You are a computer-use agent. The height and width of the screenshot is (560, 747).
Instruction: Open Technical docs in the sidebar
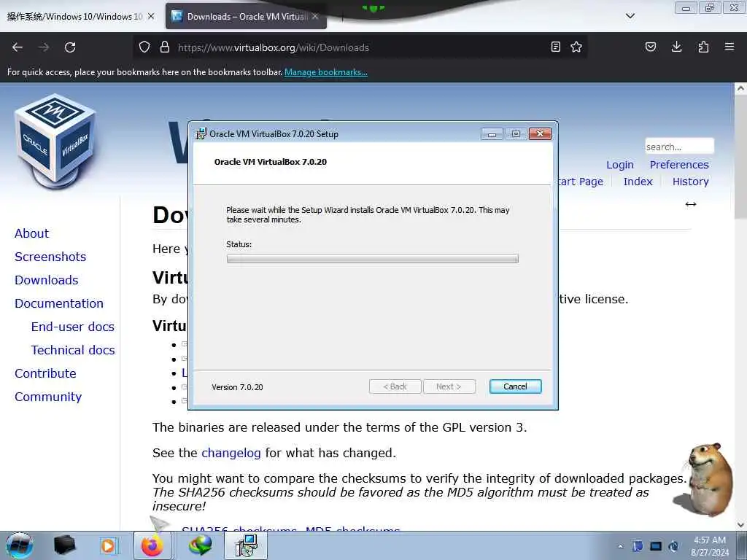(x=73, y=350)
